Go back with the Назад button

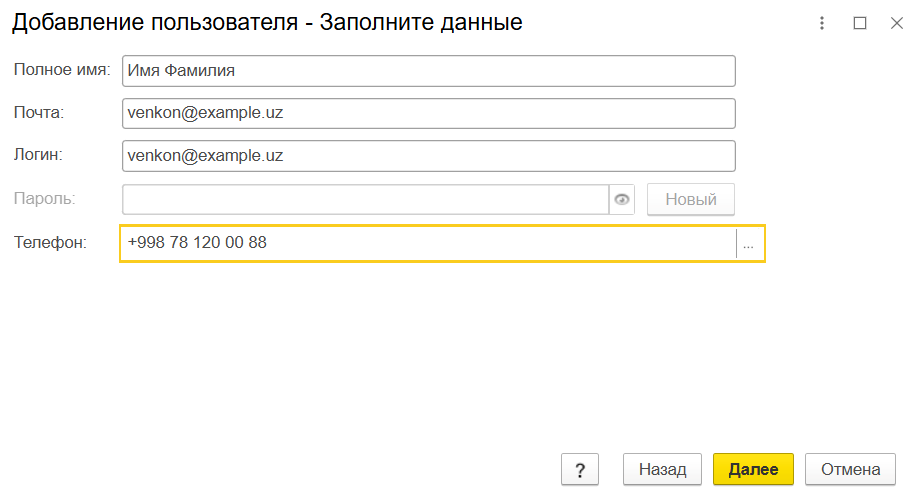pos(663,469)
